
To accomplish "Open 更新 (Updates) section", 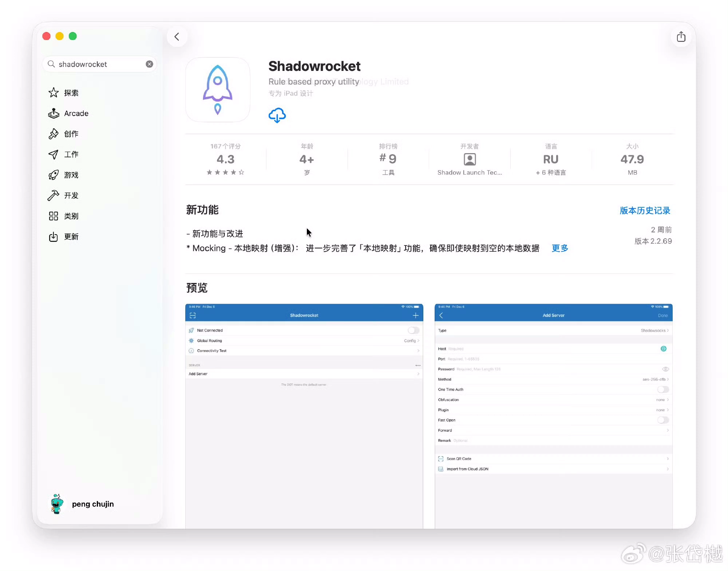I will [99, 237].
